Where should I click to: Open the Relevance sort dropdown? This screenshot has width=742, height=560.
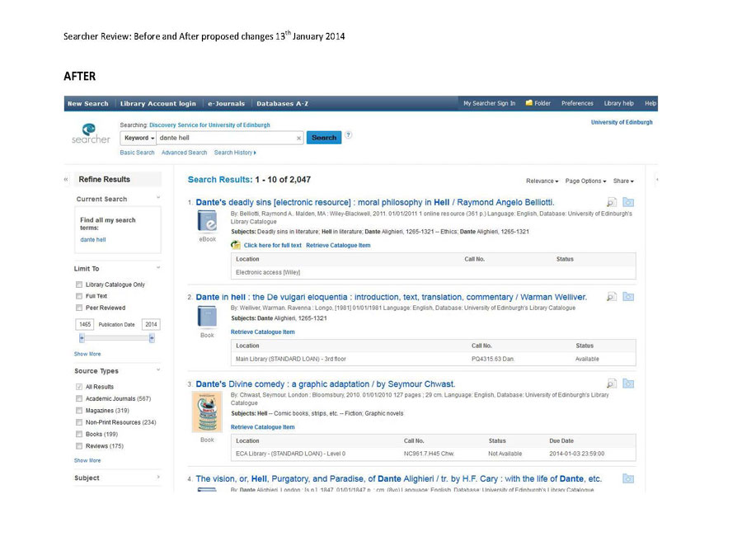(x=542, y=181)
